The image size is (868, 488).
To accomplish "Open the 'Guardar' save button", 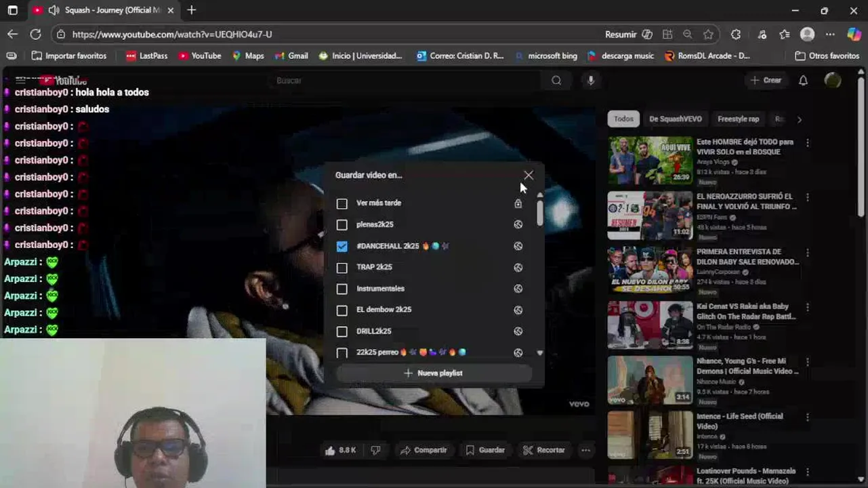I will (x=485, y=450).
